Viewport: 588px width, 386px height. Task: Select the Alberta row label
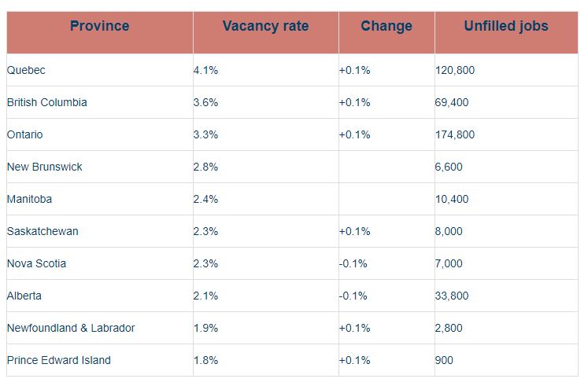pos(100,296)
